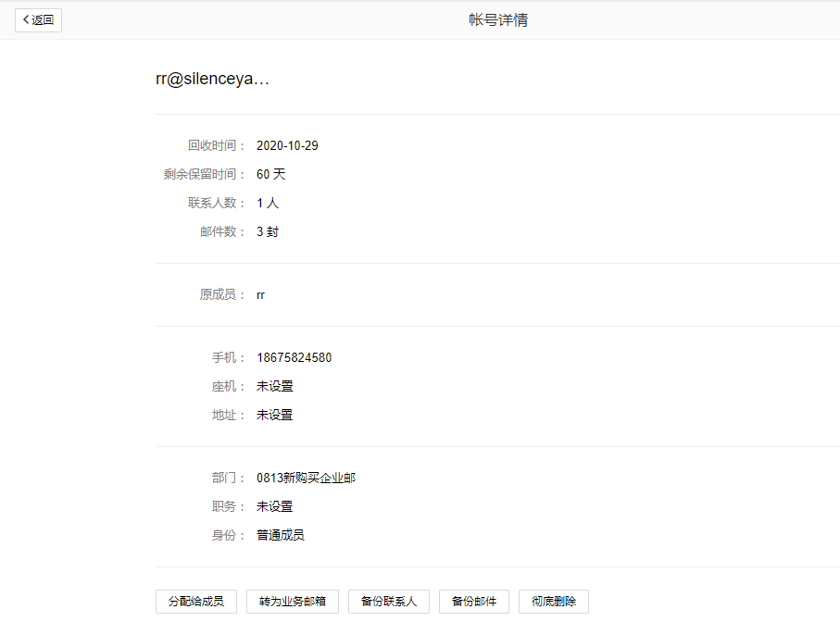
Task: Click the 分配给成员 button
Action: pos(195,601)
